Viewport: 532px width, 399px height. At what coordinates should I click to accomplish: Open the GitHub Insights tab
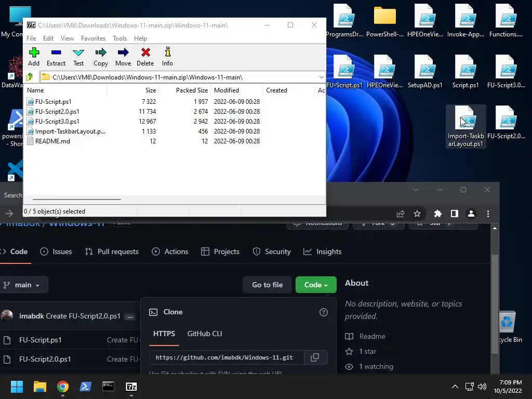(x=322, y=252)
